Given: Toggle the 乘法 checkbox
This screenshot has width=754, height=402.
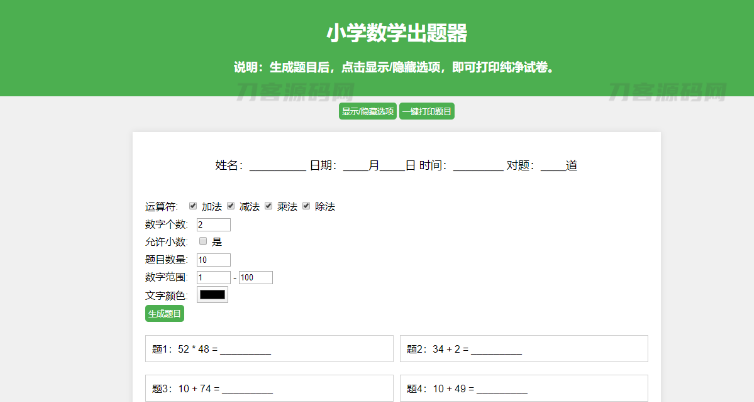Looking at the screenshot, I should pyautogui.click(x=268, y=206).
